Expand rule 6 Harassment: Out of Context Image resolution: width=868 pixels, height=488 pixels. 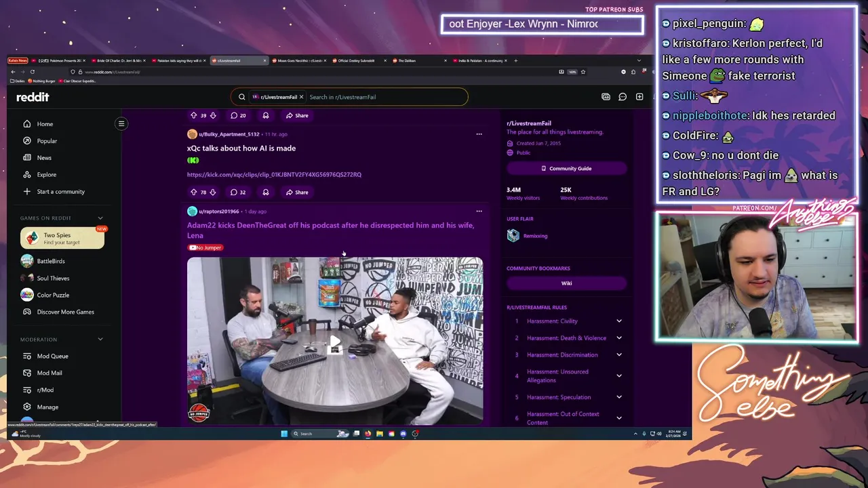[618, 418]
